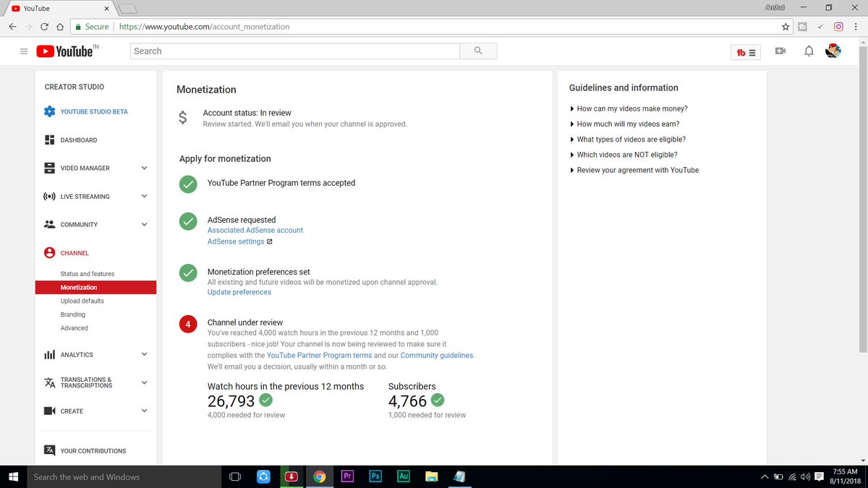Open the YouTube hamburger guide menu
This screenshot has height=488, width=868.
pos(24,51)
